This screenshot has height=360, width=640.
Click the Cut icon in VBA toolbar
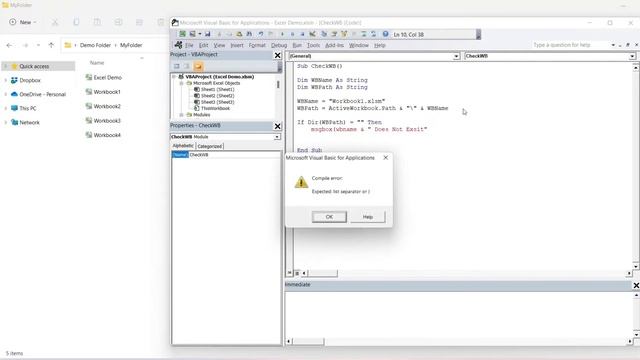pos(219,34)
